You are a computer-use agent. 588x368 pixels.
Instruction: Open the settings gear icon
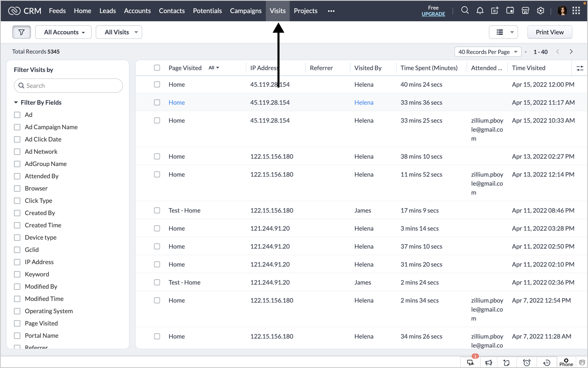(541, 11)
